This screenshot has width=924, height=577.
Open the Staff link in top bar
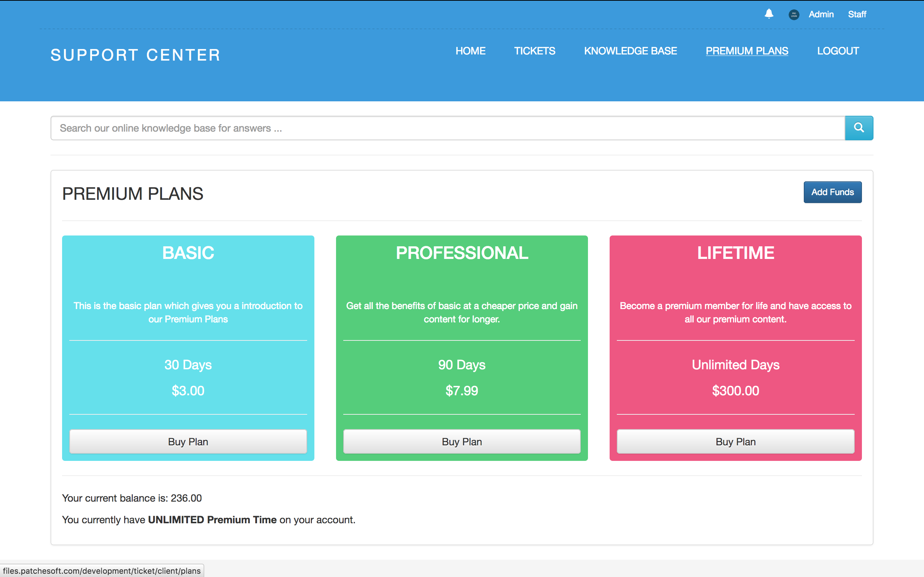tap(857, 14)
